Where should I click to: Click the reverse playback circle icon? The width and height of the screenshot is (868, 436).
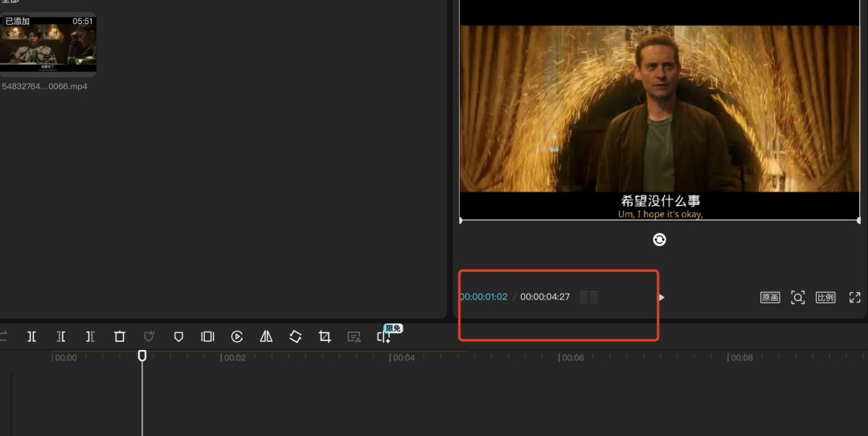[x=237, y=336]
